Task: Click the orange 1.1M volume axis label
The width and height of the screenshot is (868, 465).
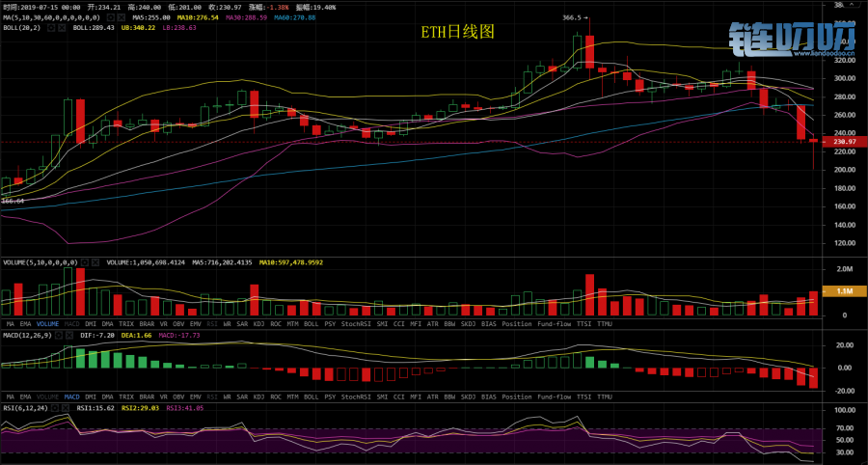Action: (x=841, y=290)
